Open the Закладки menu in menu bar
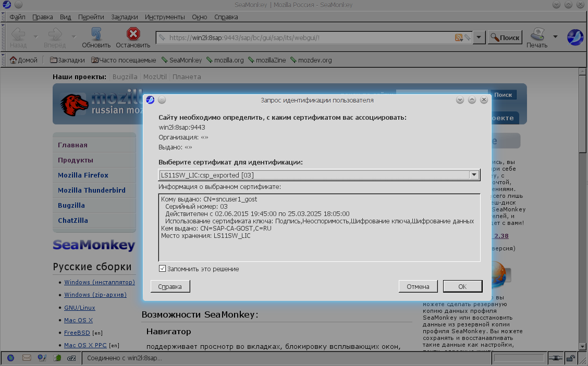The height and width of the screenshot is (366, 588). [125, 17]
